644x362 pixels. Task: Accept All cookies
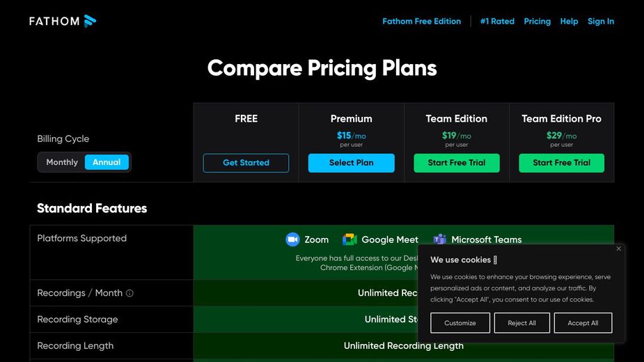tap(583, 323)
